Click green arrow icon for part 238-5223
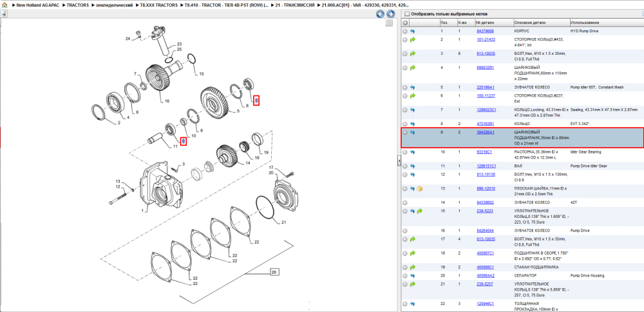The height and width of the screenshot is (312, 644). pyautogui.click(x=420, y=211)
